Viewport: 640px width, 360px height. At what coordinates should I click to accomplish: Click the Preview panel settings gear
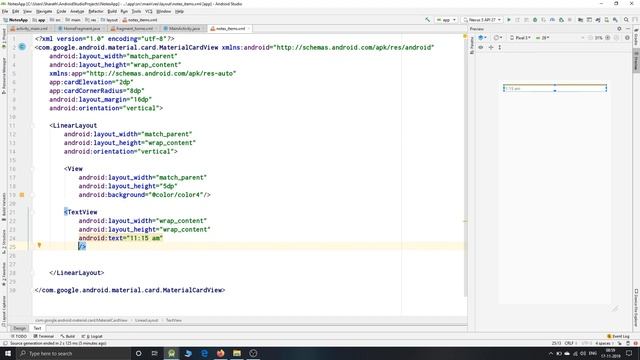[619, 29]
